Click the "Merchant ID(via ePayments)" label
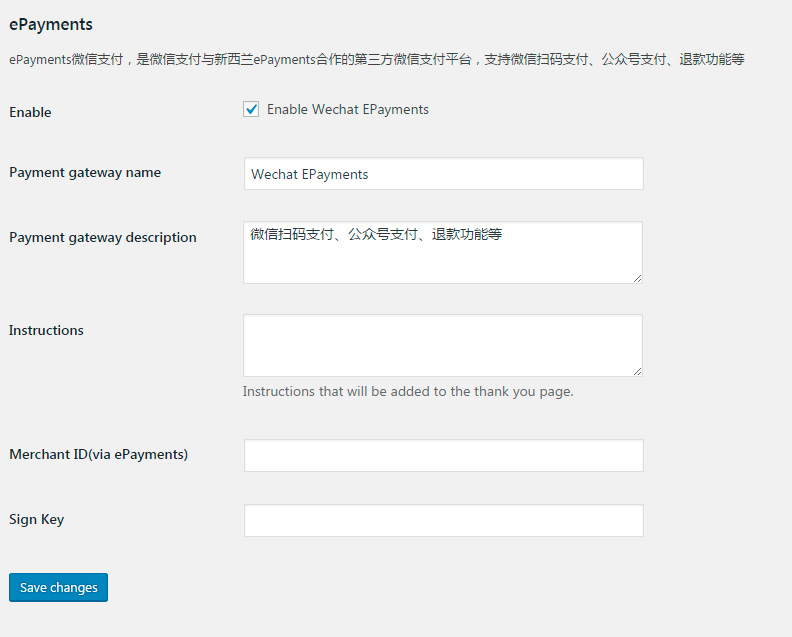 coord(98,455)
